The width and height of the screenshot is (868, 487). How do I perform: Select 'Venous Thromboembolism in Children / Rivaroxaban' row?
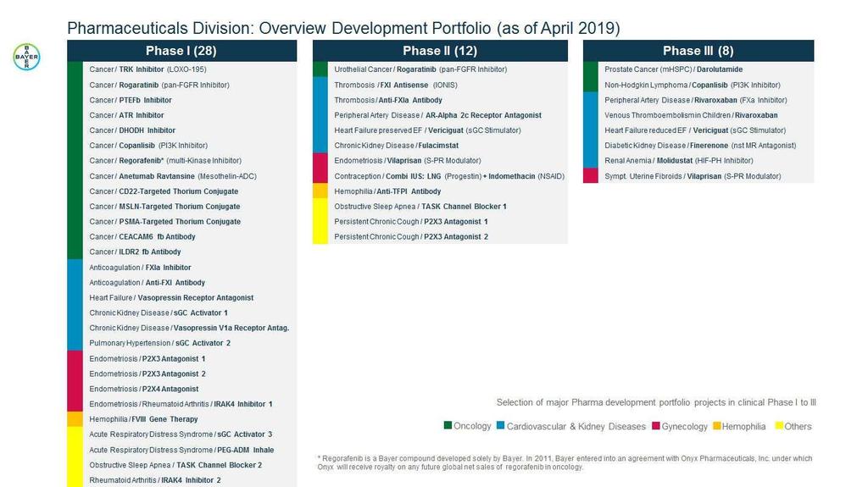(x=698, y=115)
